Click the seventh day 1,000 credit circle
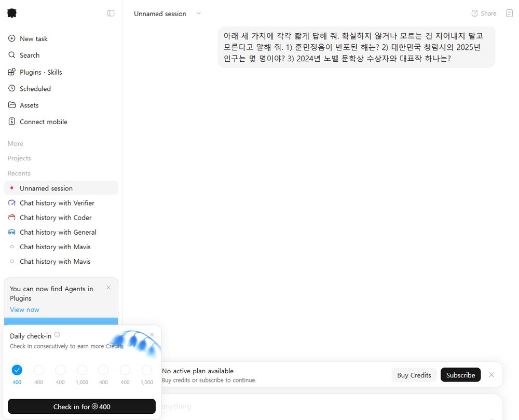Screen dimensions: 519x420 (147, 370)
